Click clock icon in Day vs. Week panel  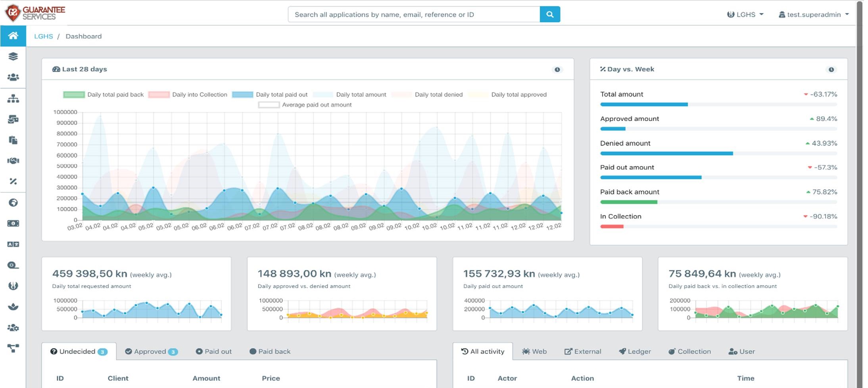(x=831, y=69)
